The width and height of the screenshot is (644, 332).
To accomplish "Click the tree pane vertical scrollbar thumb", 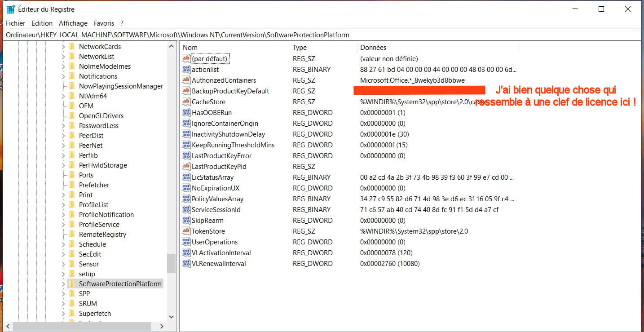I will [x=171, y=263].
